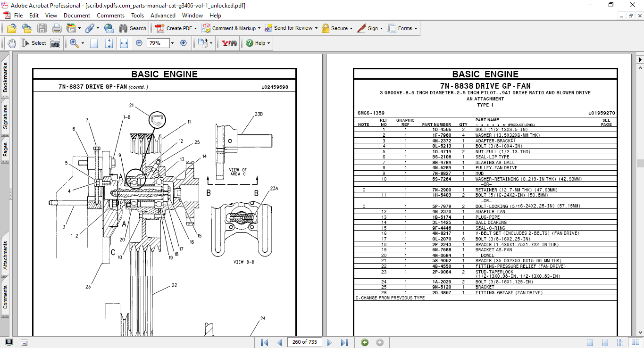Click the Open folder icon
The image size is (644, 348).
coord(11,28)
